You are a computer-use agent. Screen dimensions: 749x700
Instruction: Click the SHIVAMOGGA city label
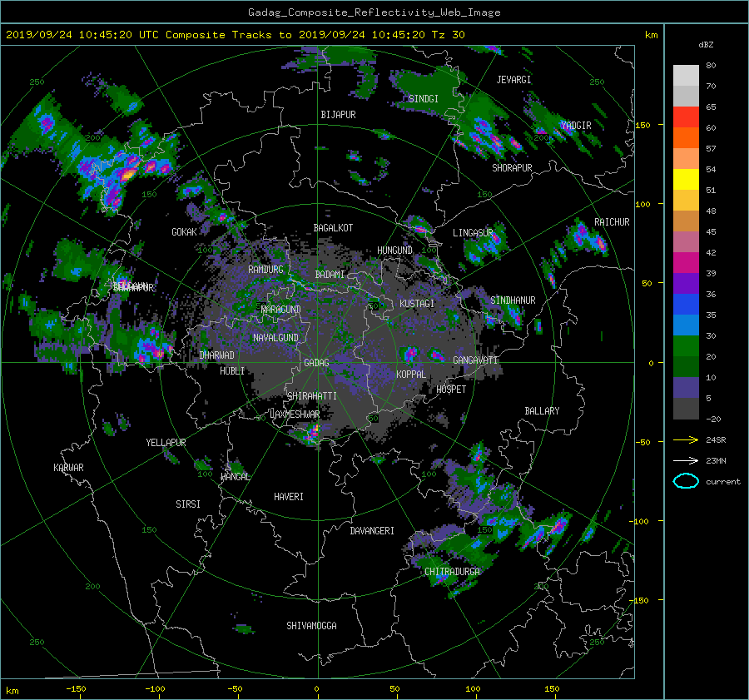[x=311, y=626]
